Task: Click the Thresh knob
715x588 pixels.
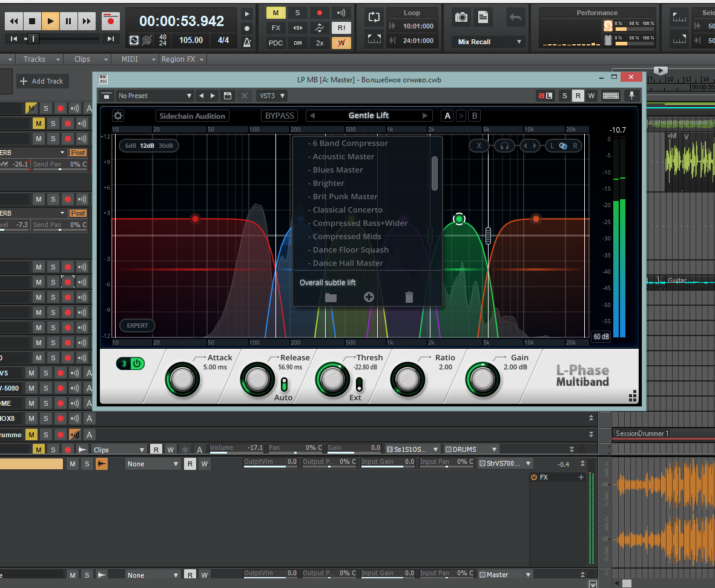Action: pyautogui.click(x=331, y=380)
